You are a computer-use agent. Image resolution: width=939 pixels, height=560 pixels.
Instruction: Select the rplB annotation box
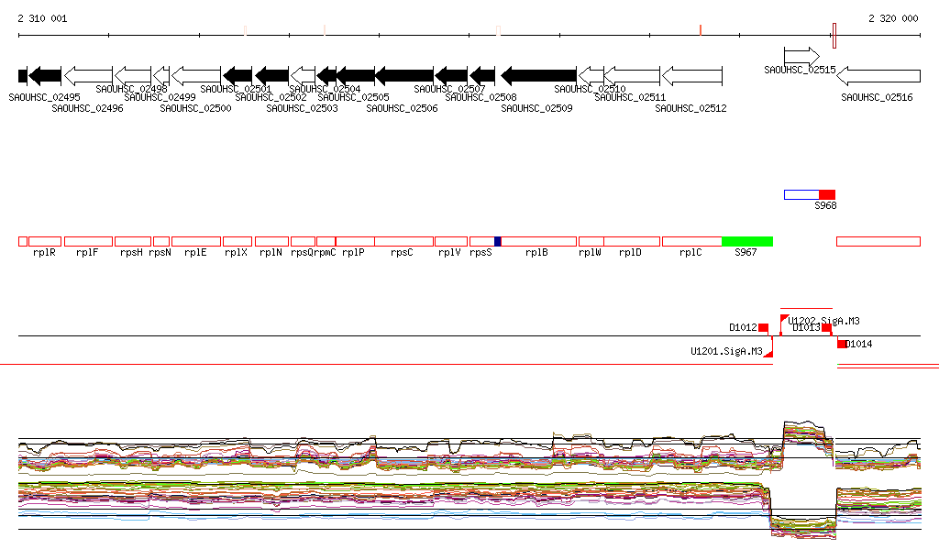click(538, 241)
